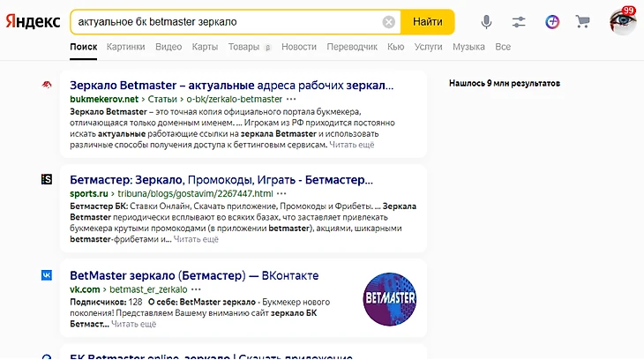Open the Все services tab
Screen dimensions: 644x360
click(x=503, y=47)
